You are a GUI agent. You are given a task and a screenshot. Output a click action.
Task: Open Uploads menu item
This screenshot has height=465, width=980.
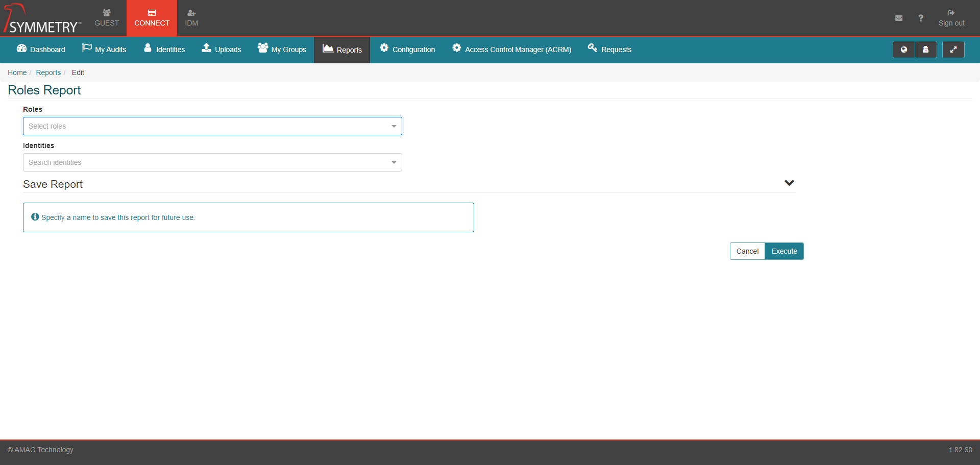coord(222,50)
